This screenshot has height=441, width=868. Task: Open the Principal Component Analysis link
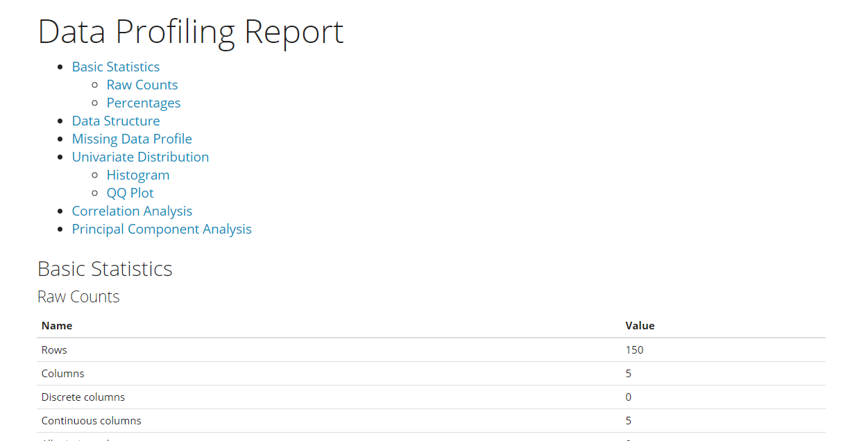tap(162, 230)
